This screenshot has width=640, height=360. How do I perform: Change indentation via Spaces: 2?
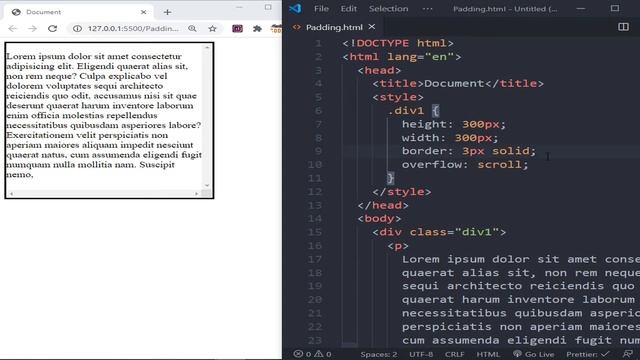click(379, 354)
